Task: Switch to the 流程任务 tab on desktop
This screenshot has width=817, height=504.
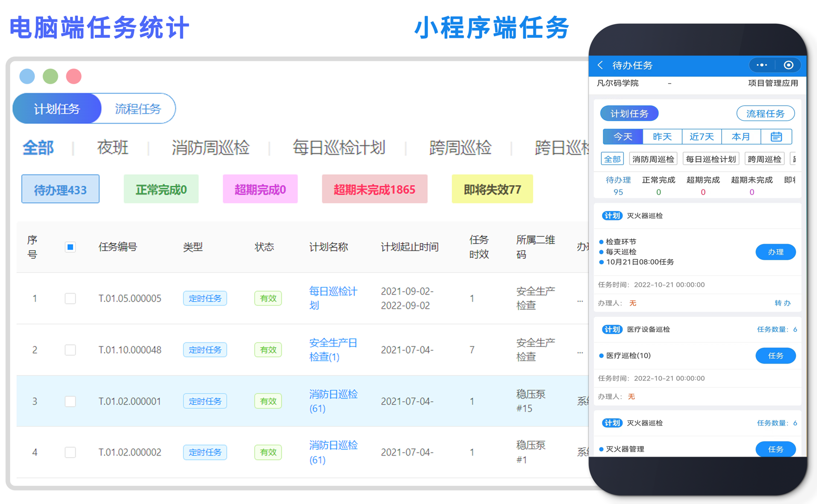Action: (x=138, y=108)
